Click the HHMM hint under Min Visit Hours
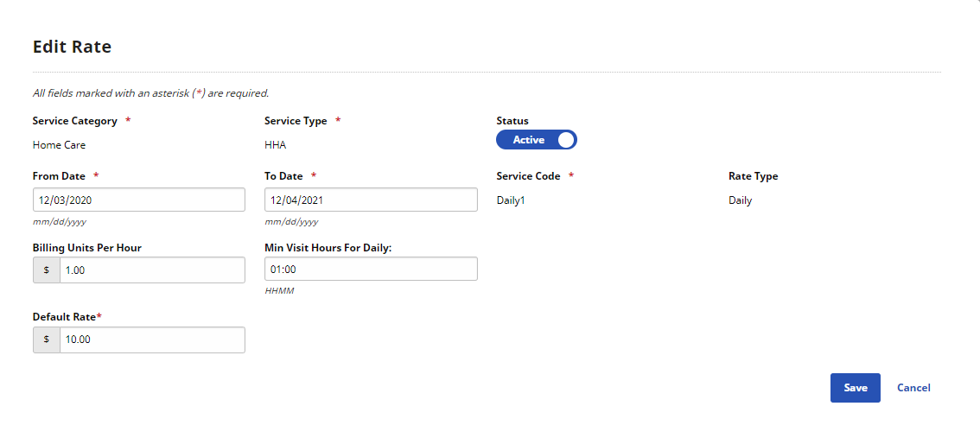980x438 pixels. click(279, 291)
